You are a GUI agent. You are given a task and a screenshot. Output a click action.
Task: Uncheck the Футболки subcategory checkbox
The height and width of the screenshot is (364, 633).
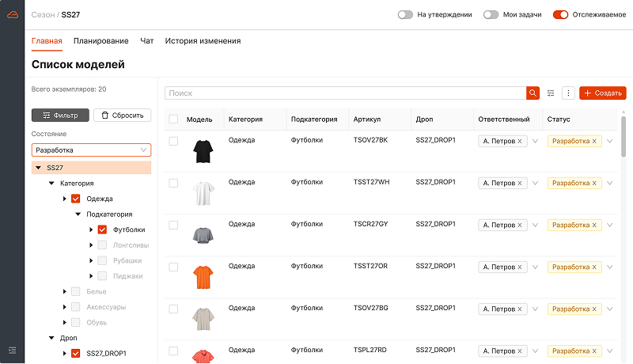pyautogui.click(x=102, y=229)
